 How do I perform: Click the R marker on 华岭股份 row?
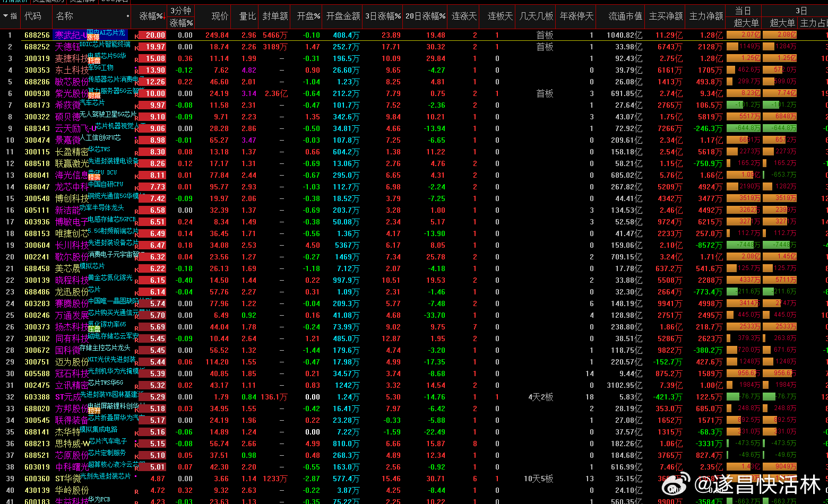136,492
